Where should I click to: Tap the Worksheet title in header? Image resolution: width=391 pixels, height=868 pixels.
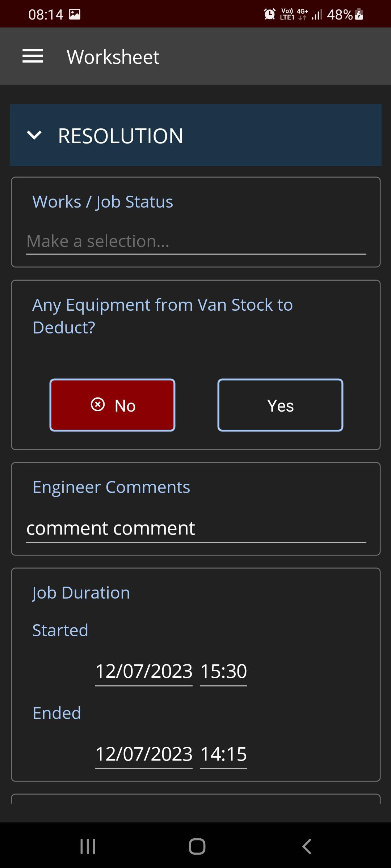[x=113, y=57]
